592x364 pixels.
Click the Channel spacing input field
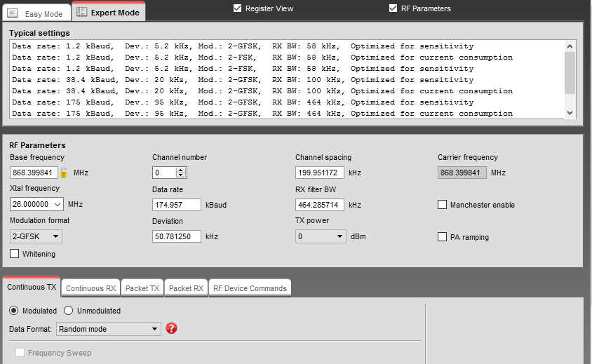coord(319,173)
